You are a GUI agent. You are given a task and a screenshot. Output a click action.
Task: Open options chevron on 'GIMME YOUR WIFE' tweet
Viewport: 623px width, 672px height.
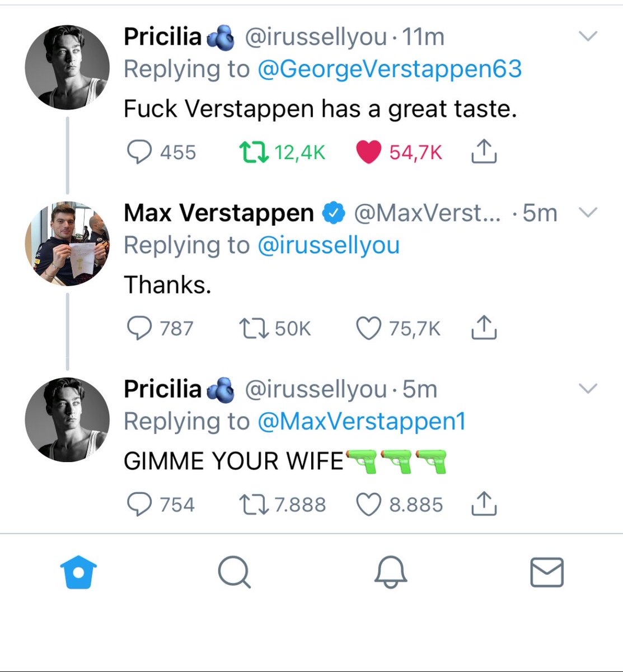point(588,389)
